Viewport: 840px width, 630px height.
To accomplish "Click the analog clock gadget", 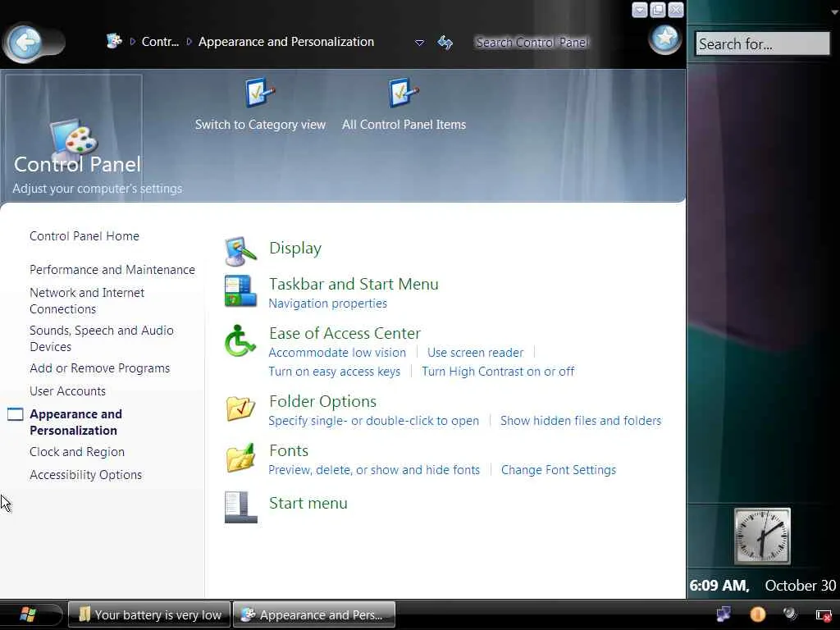I will 762,536.
